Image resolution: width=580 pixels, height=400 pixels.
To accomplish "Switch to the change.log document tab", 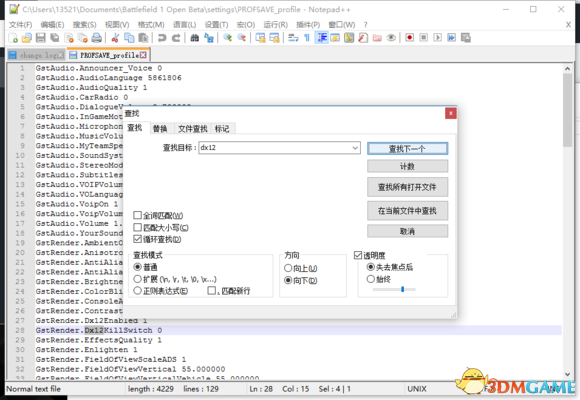I will pyautogui.click(x=36, y=55).
